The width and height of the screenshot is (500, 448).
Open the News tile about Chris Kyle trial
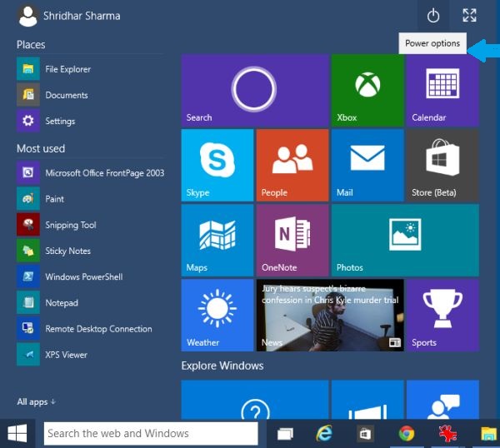(330, 315)
